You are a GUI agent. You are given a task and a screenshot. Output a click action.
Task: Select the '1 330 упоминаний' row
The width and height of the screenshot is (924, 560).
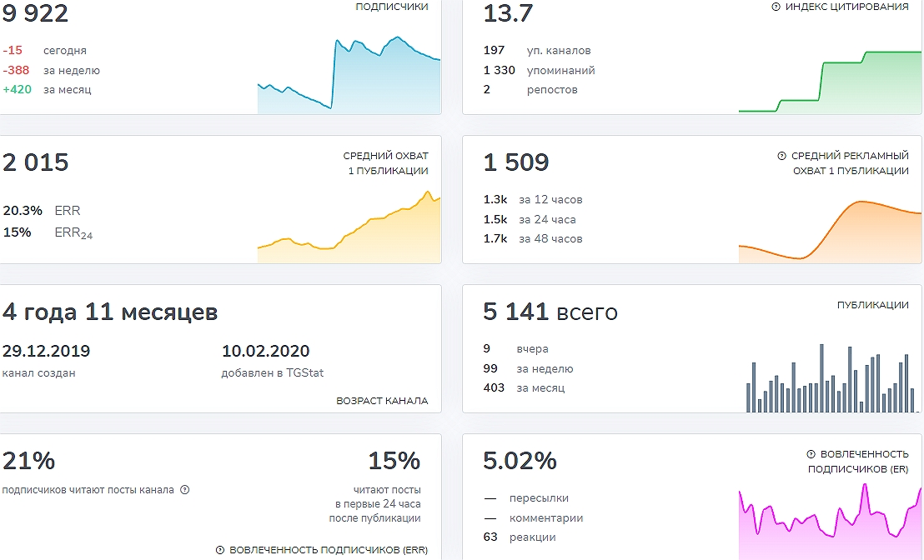[x=539, y=71]
